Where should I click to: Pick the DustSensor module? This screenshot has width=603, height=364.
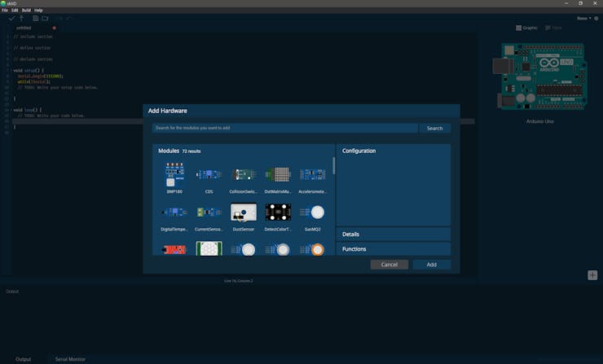[244, 213]
